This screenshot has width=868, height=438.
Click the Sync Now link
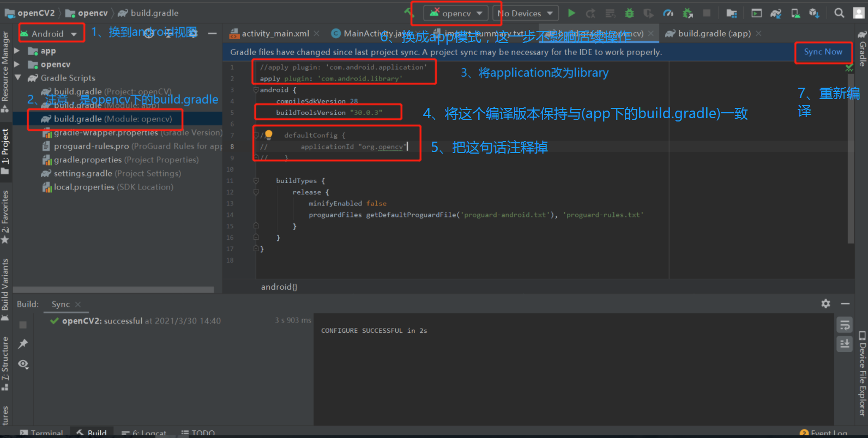click(x=823, y=51)
